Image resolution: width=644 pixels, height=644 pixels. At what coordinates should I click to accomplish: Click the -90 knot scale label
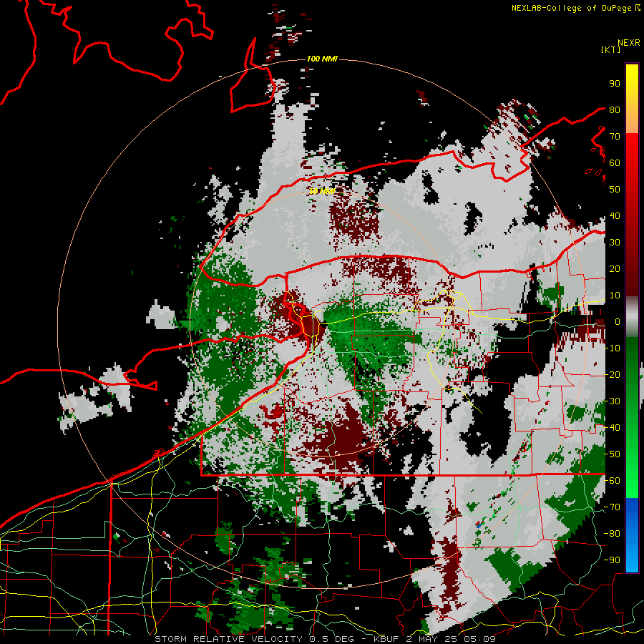click(x=613, y=560)
